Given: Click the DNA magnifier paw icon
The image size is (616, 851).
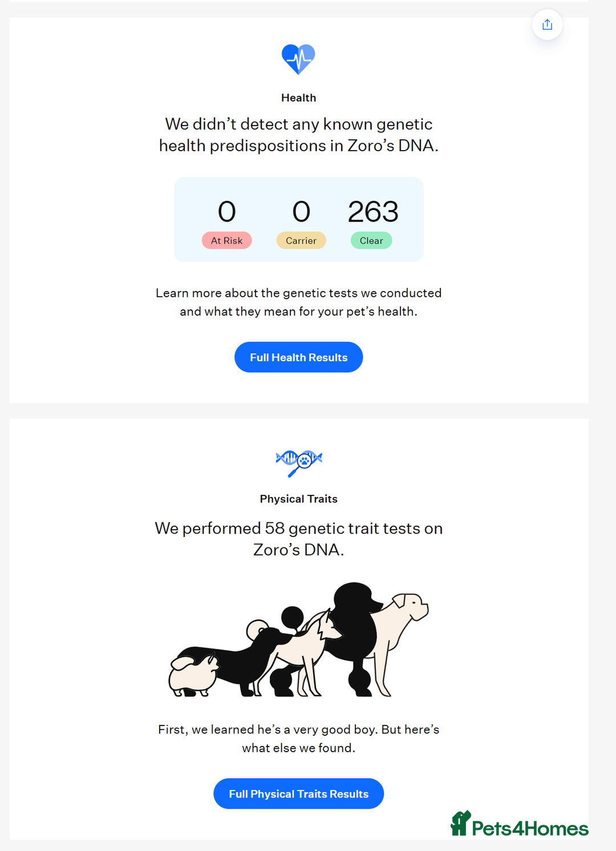Looking at the screenshot, I should [299, 461].
